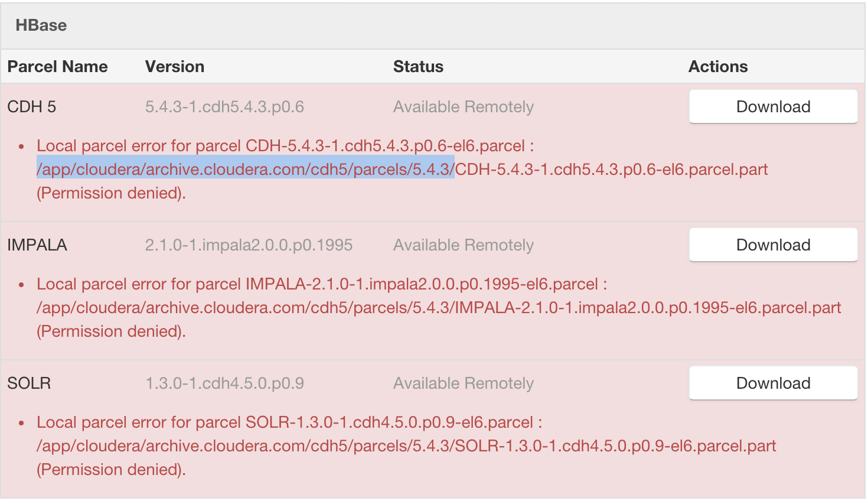Click the Download button for CDH 5

[772, 106]
